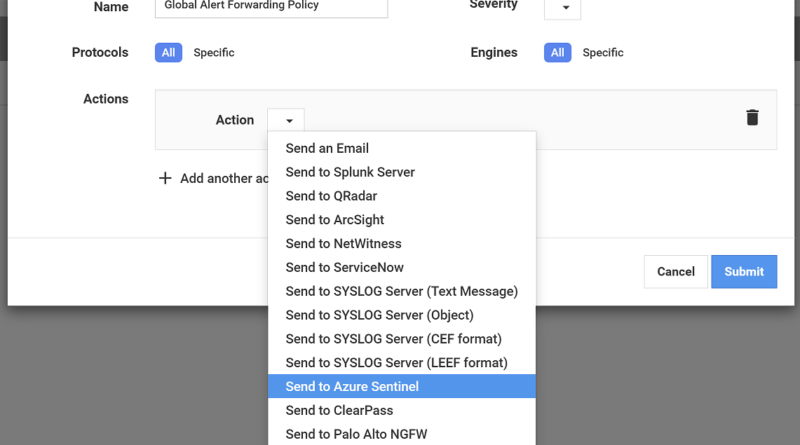Image resolution: width=800 pixels, height=445 pixels.
Task: Submit the forwarding policy
Action: tap(744, 271)
